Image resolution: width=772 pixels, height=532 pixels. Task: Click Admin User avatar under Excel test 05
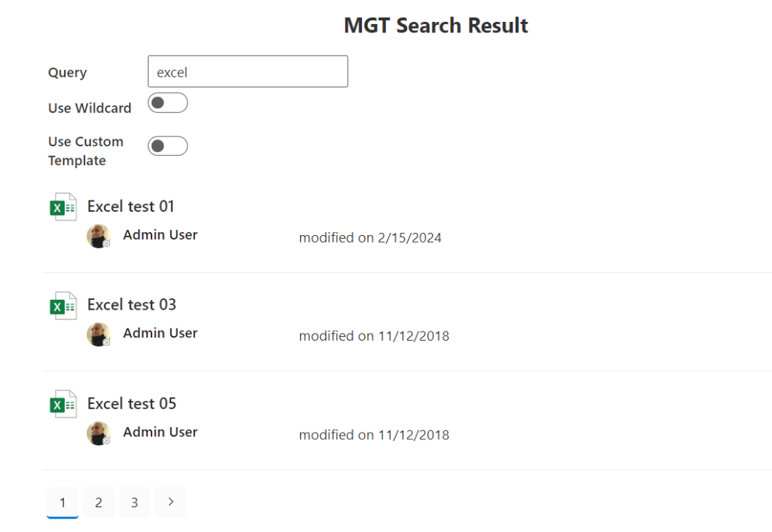pyautogui.click(x=98, y=433)
